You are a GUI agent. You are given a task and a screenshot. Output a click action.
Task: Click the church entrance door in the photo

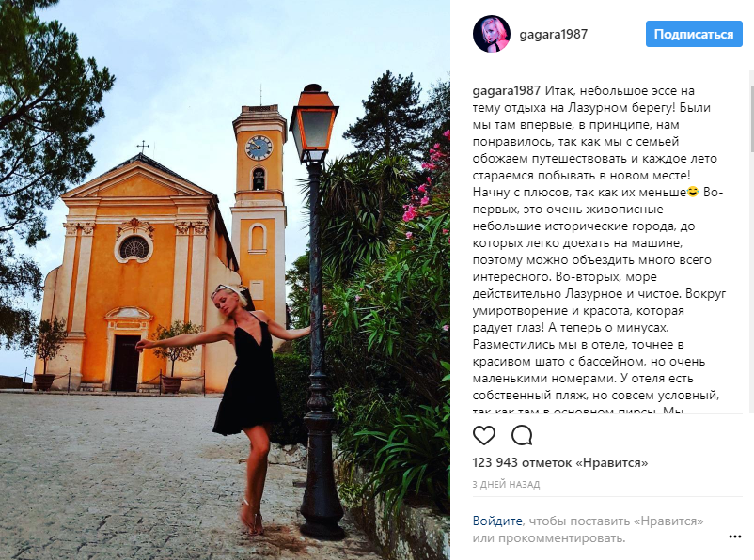[126, 363]
